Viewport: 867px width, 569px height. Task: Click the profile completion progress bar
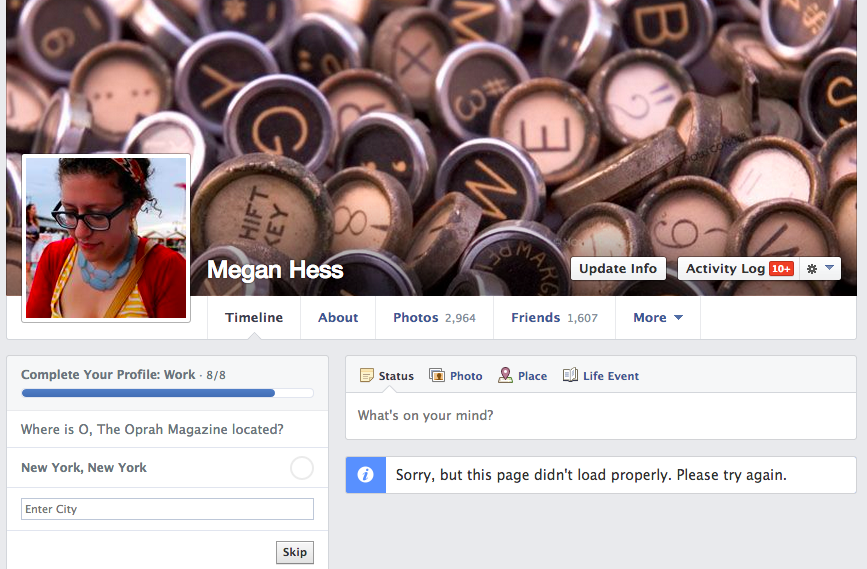tap(167, 393)
